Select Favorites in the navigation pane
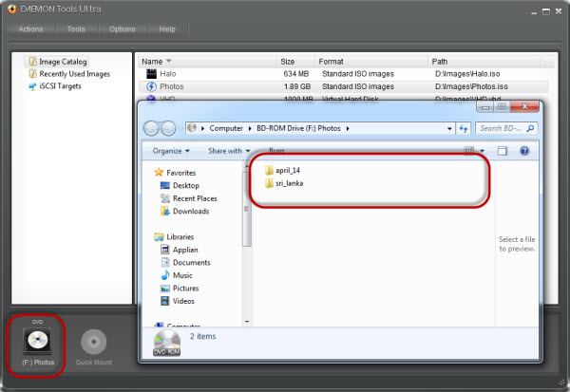This screenshot has height=392, width=570. click(175, 173)
